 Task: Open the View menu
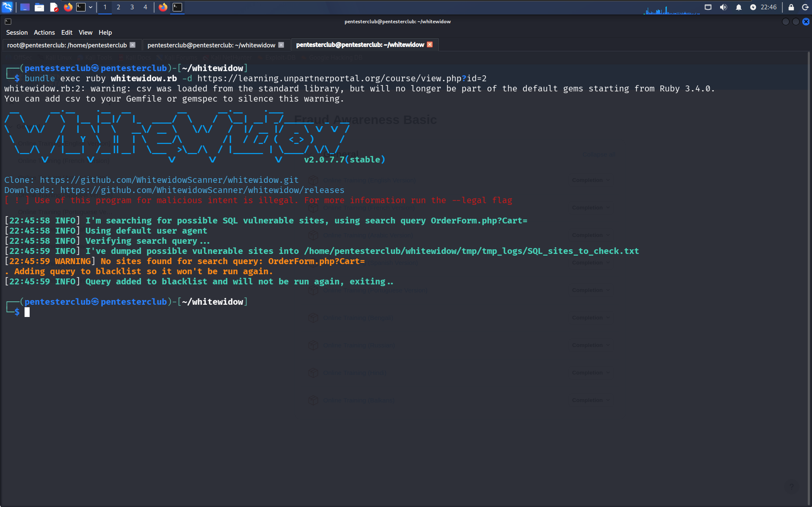[x=86, y=33]
